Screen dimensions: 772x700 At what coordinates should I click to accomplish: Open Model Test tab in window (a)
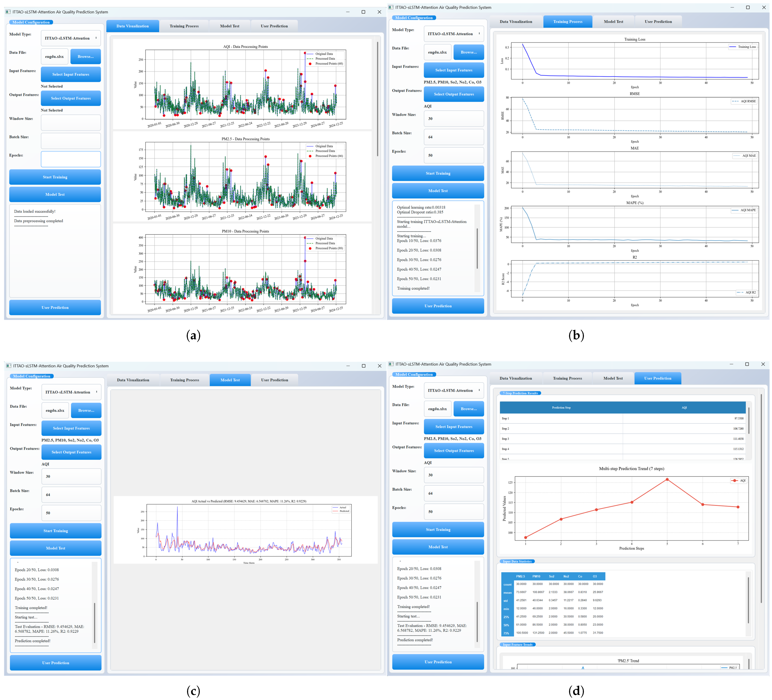click(230, 26)
